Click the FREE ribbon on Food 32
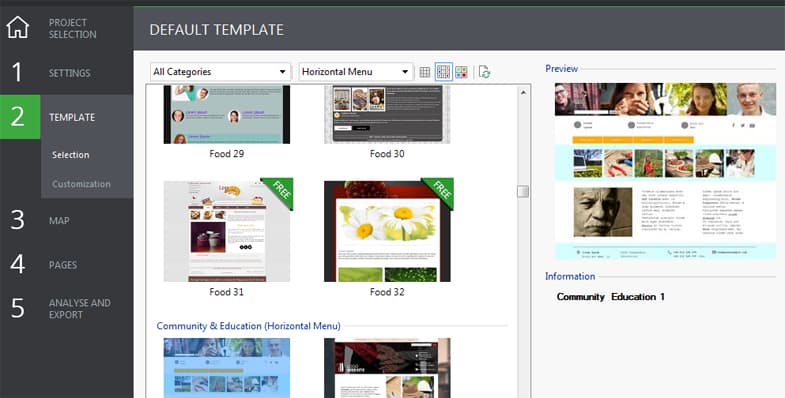The image size is (785, 398). [x=440, y=191]
